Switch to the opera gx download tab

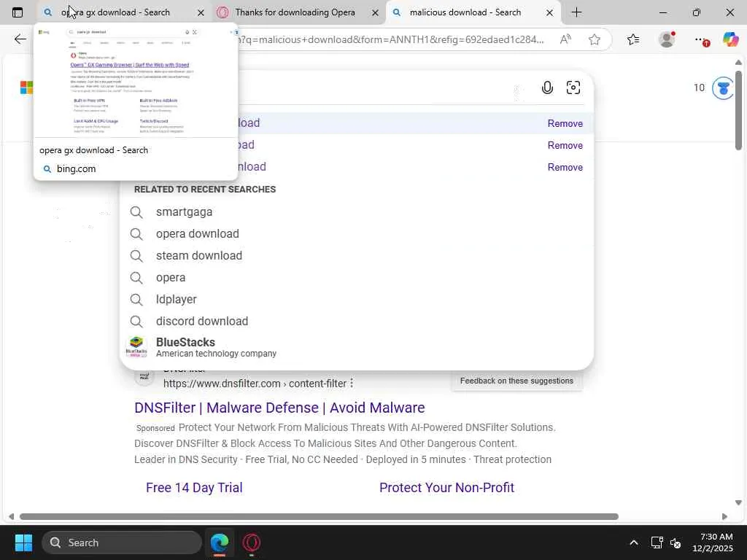pyautogui.click(x=116, y=12)
